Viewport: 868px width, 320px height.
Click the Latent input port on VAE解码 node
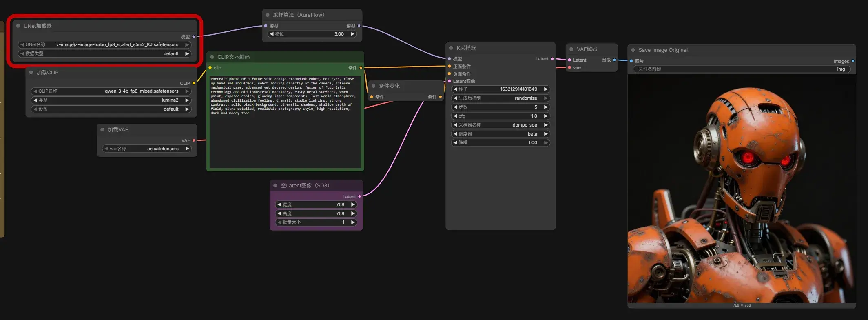click(x=569, y=60)
